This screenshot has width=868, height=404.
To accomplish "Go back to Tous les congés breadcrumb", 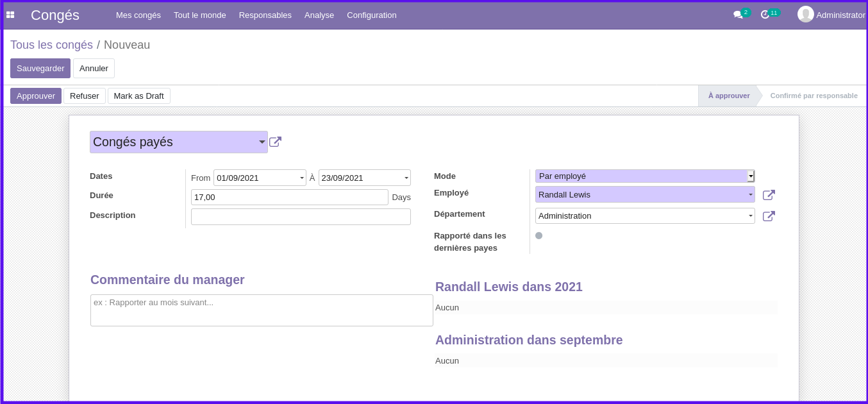I will click(51, 45).
